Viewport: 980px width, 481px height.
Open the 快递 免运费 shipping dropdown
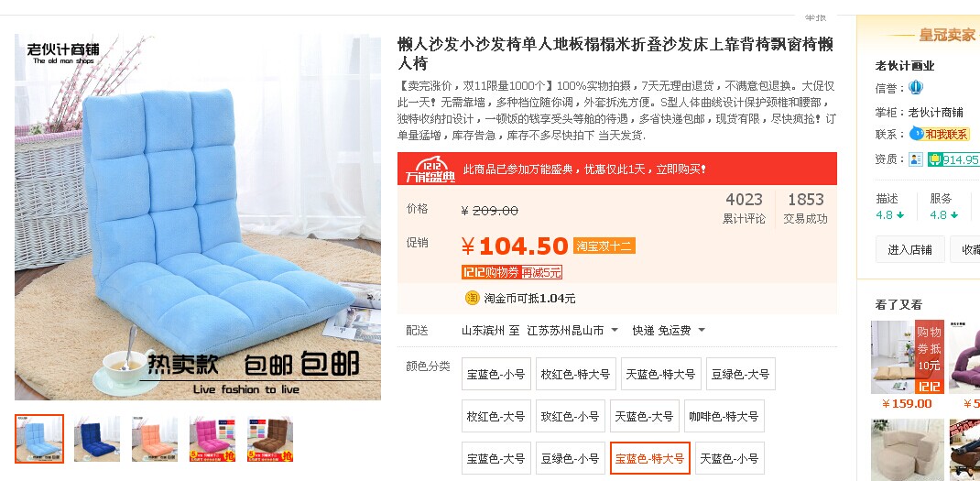tap(669, 330)
